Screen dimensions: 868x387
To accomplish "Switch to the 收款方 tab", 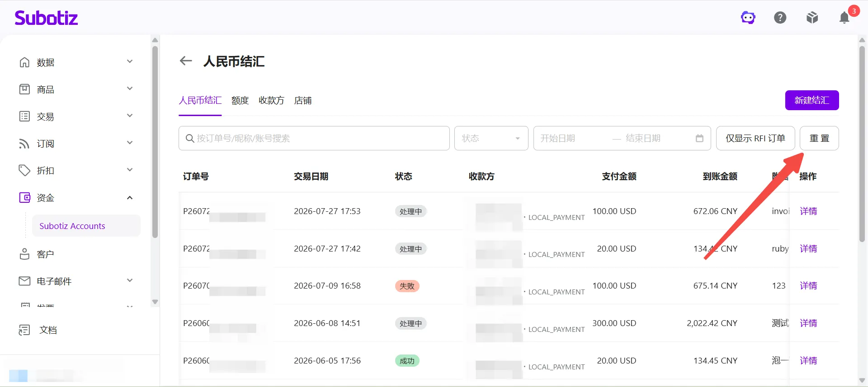I will click(271, 100).
